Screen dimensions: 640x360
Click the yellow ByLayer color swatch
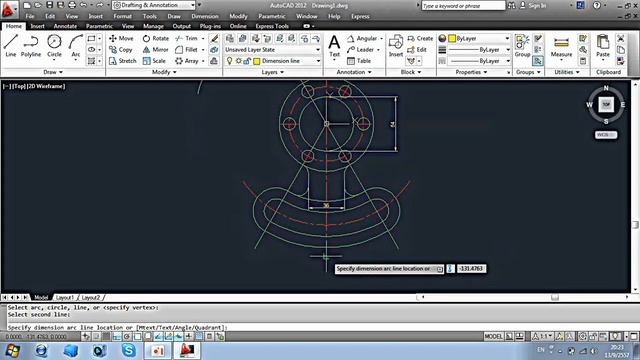click(452, 38)
